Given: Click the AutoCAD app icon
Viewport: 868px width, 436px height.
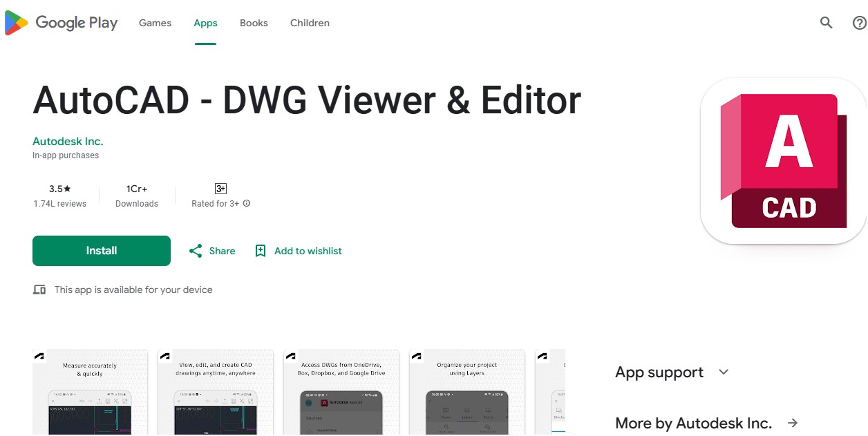Looking at the screenshot, I should (x=784, y=161).
